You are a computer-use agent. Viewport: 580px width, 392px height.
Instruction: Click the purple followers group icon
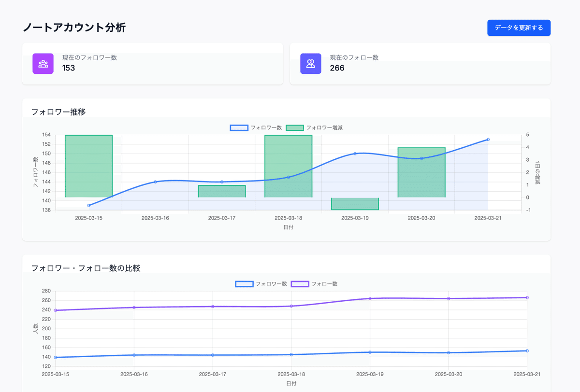43,63
